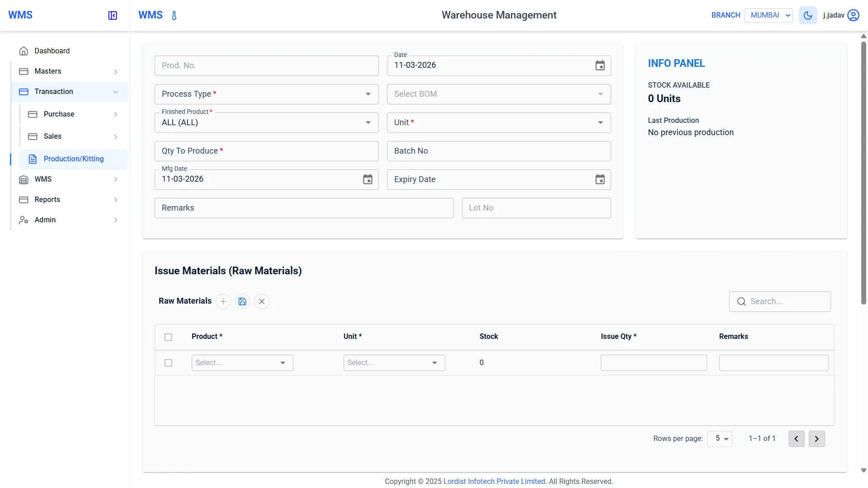Image resolution: width=868 pixels, height=488 pixels.
Task: Open the Unit Select dropdown in table row
Action: point(394,363)
